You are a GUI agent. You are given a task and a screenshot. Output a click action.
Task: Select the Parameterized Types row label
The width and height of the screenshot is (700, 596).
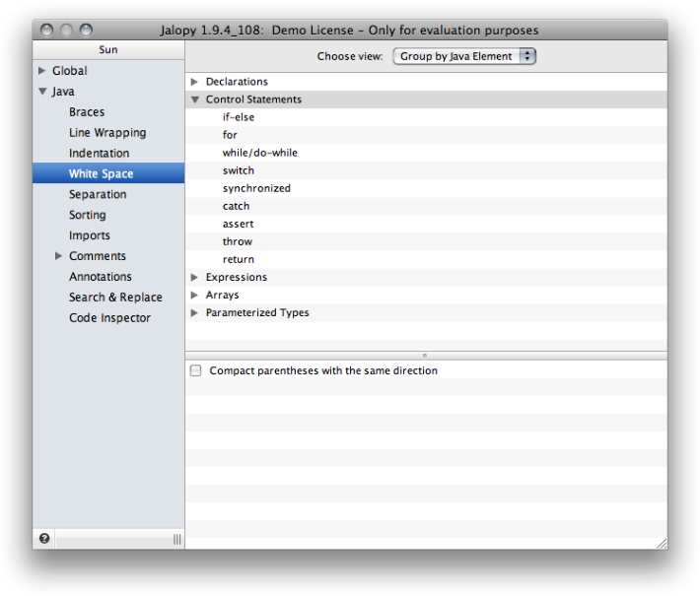(257, 312)
